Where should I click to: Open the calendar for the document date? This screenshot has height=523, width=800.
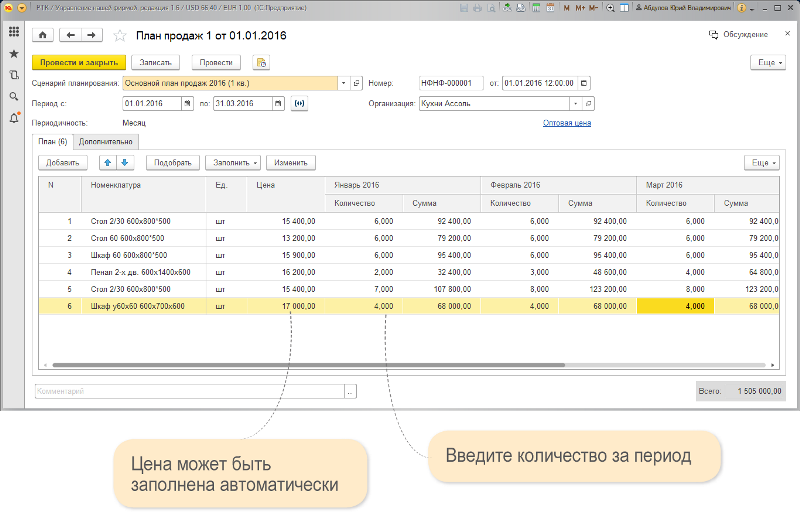[584, 83]
